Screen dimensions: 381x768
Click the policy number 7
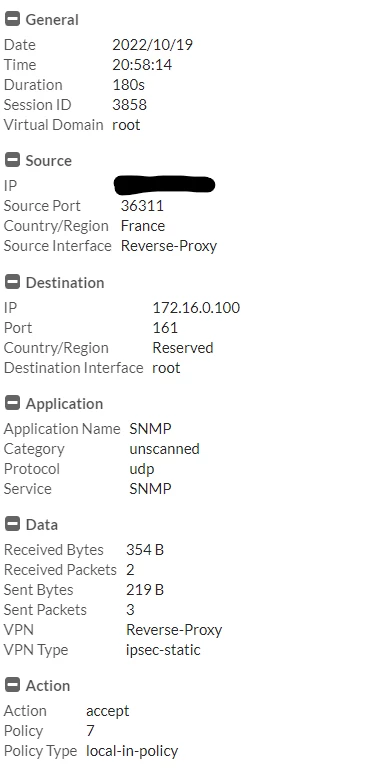(90, 731)
